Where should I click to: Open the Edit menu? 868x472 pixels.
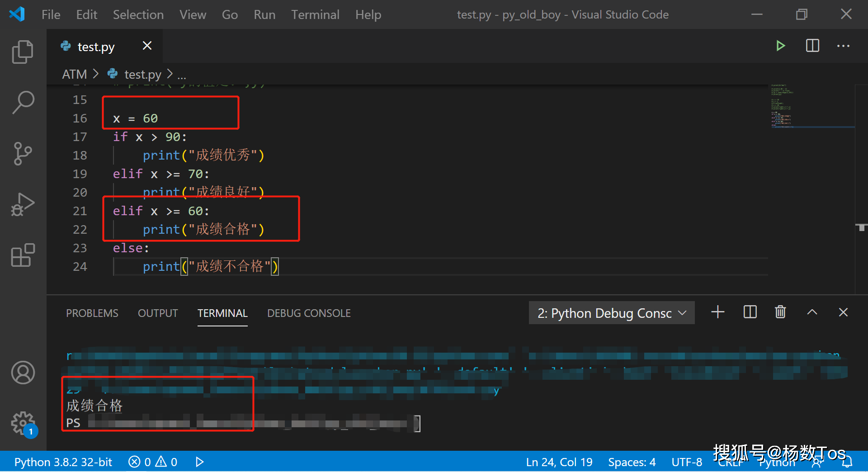87,14
